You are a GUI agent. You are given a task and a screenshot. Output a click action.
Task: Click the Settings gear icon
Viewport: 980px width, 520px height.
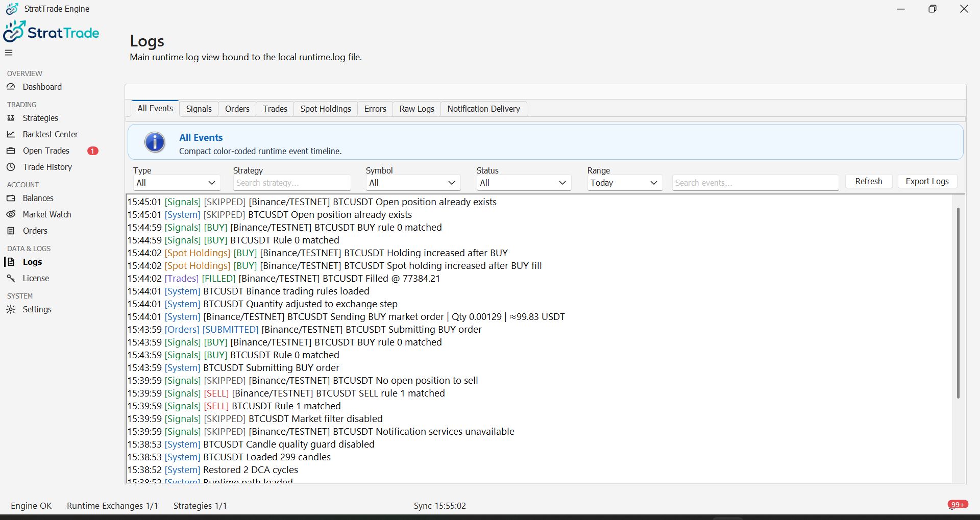pyautogui.click(x=11, y=309)
